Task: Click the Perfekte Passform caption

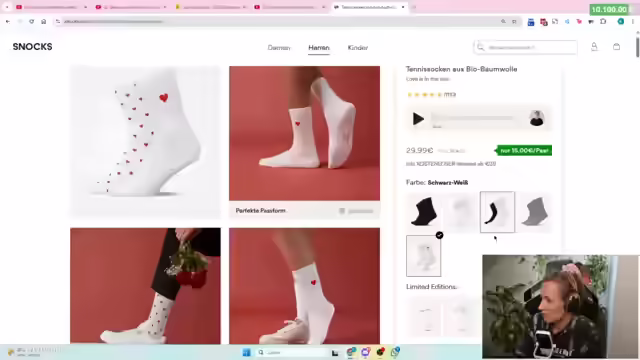Action: pos(260,211)
